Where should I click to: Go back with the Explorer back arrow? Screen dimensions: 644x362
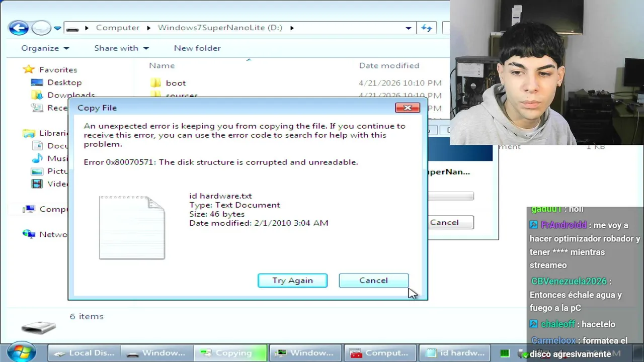[x=19, y=28]
